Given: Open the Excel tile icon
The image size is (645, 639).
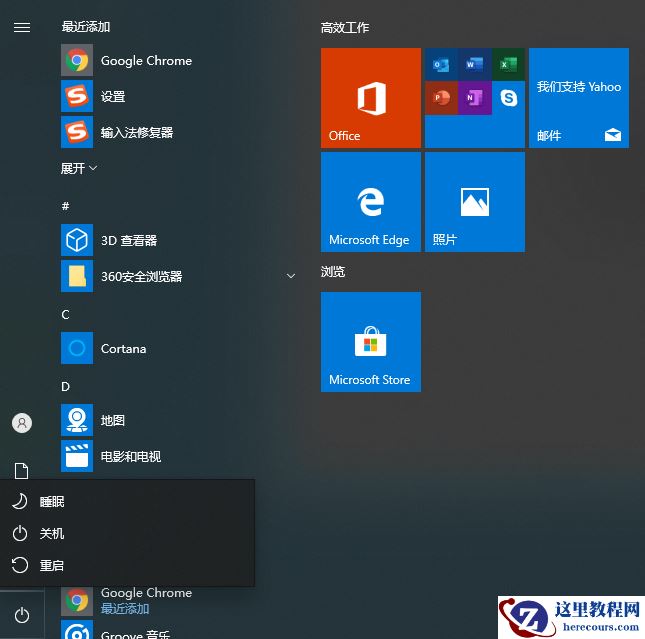Looking at the screenshot, I should tap(508, 65).
